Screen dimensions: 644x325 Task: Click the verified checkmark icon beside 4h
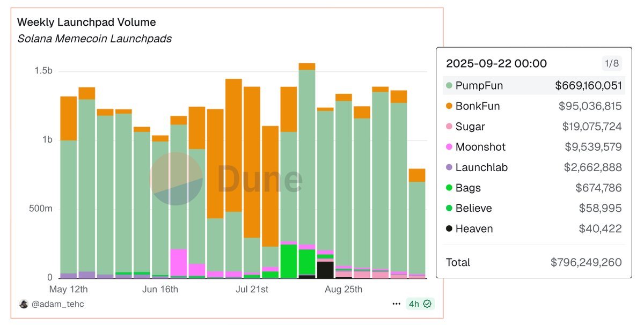428,304
